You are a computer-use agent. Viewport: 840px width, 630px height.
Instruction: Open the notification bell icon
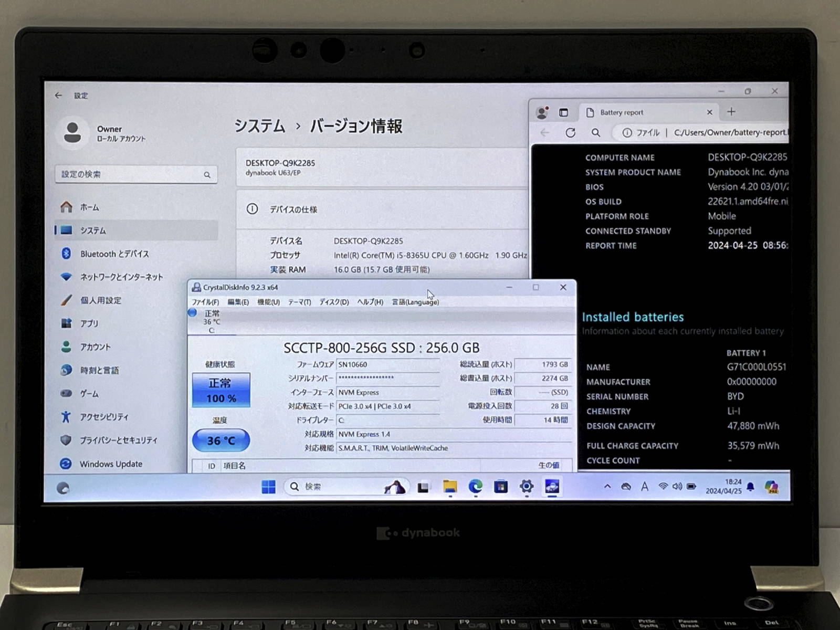pos(751,487)
